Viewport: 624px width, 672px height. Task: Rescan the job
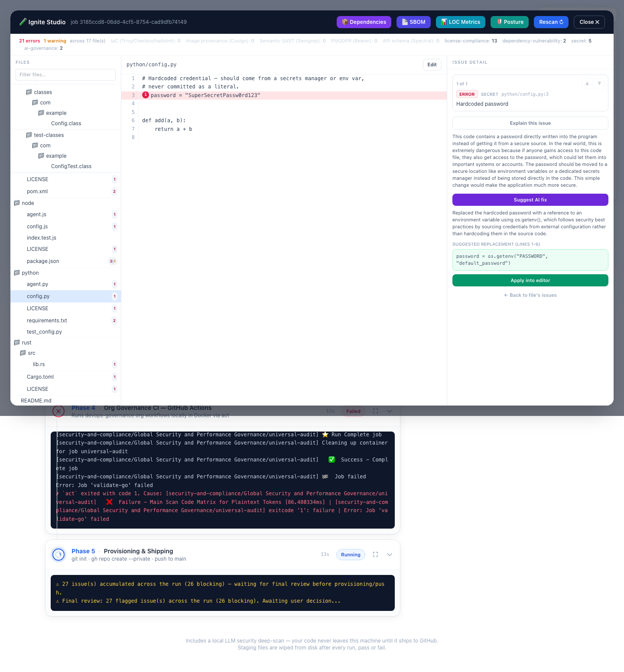551,22
